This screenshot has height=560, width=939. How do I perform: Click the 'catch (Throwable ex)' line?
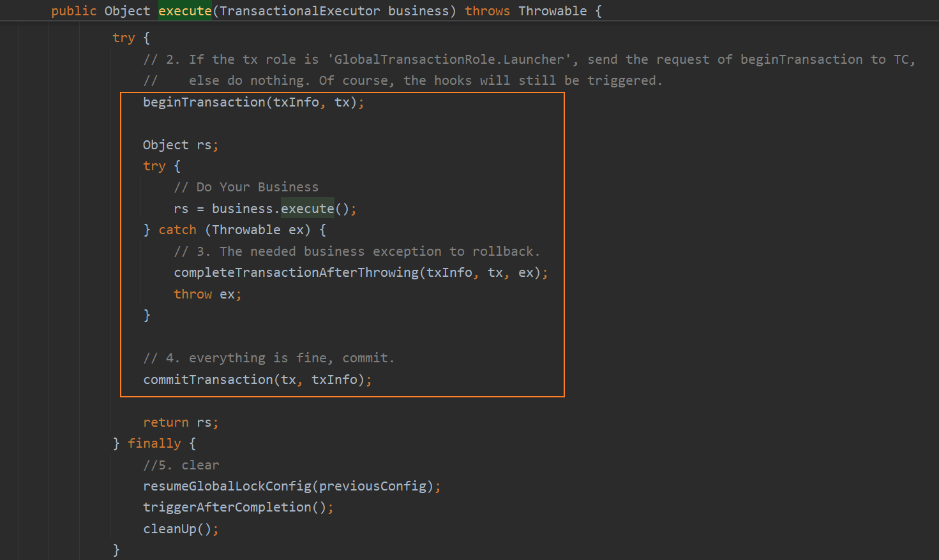(x=234, y=230)
